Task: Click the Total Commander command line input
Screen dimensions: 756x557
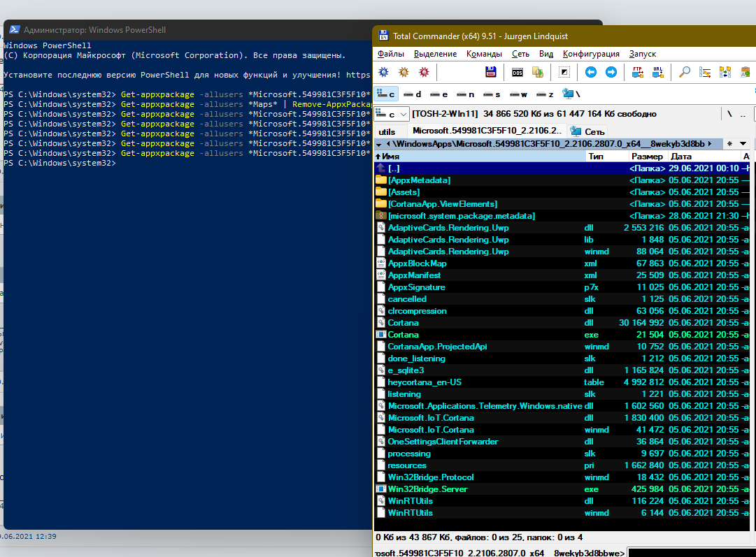Action: 692,553
